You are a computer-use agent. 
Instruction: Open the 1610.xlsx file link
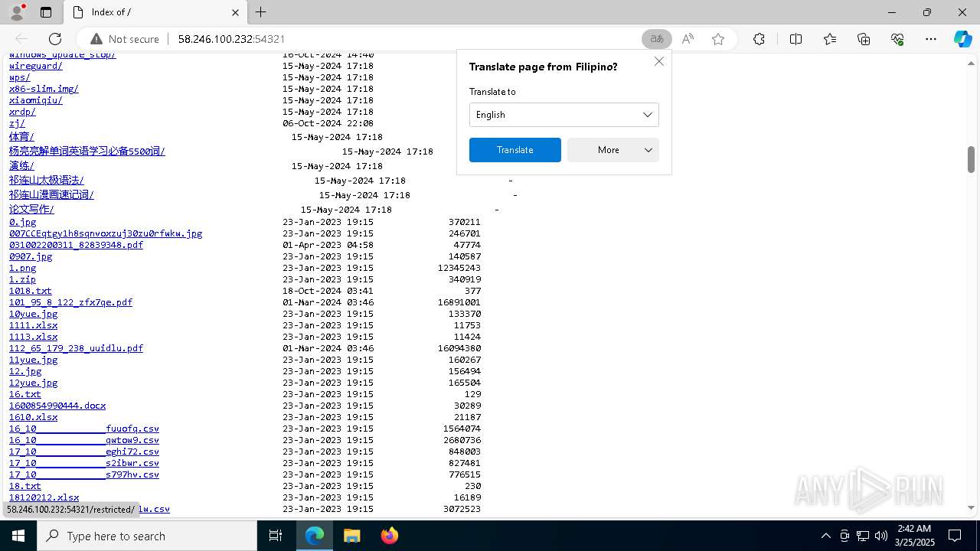[x=34, y=417]
